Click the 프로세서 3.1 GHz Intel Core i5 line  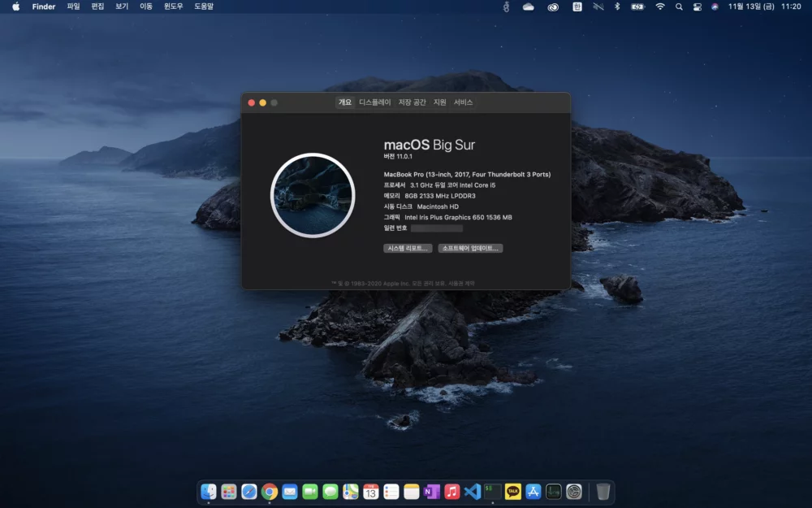(439, 185)
